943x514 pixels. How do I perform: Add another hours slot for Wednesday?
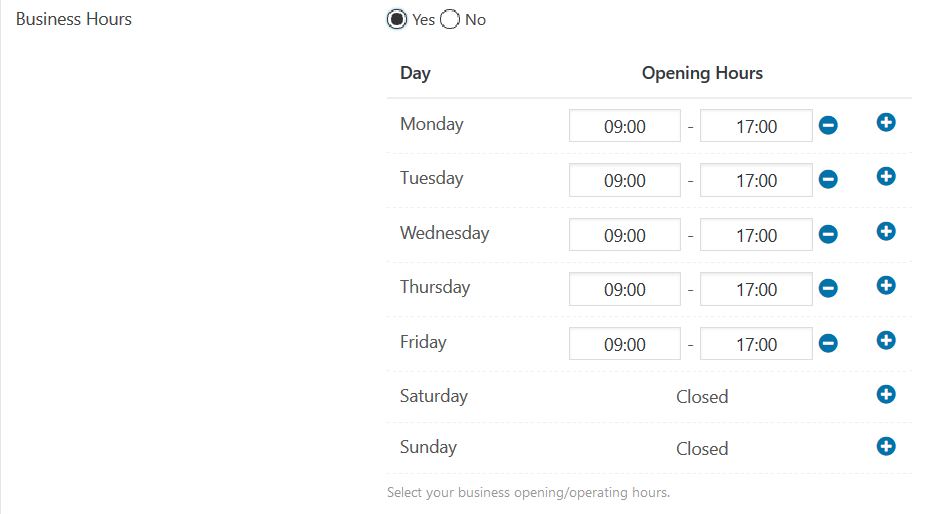[x=886, y=231]
